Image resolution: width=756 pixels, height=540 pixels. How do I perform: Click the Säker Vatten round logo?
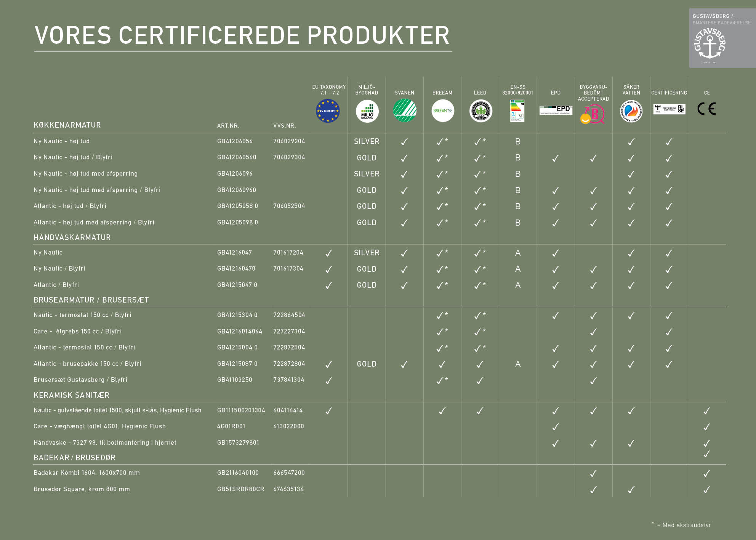[631, 111]
